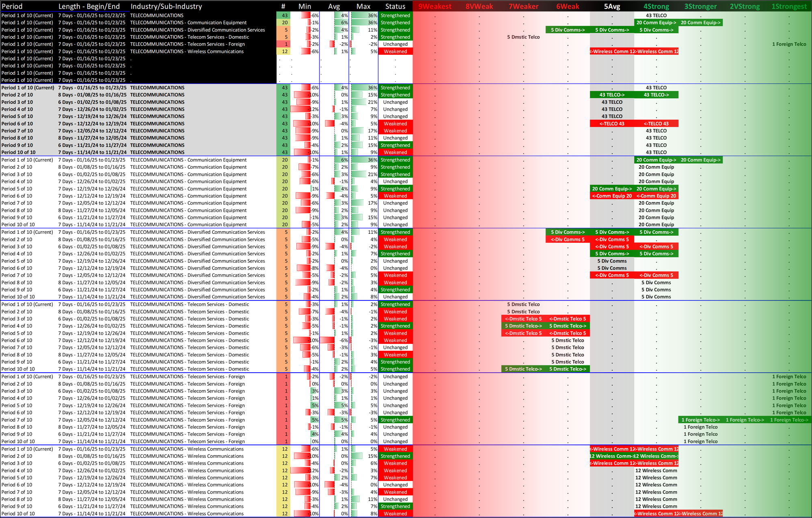
Task: Click the 3Stronger column header
Action: 700,6
